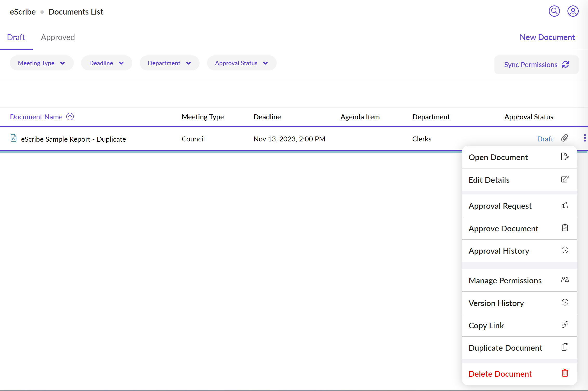
Task: Expand the Deadline filter
Action: pyautogui.click(x=106, y=63)
